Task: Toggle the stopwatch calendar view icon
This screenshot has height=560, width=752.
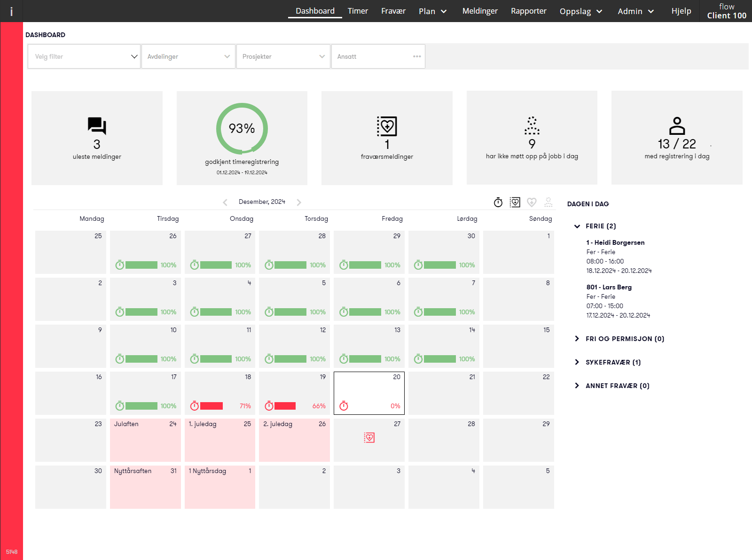Action: (x=498, y=202)
